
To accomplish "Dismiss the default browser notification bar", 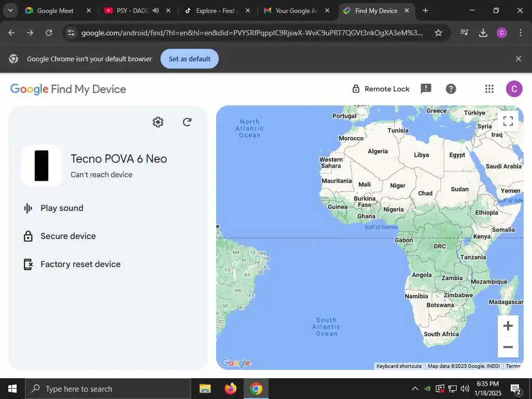I will [518, 59].
